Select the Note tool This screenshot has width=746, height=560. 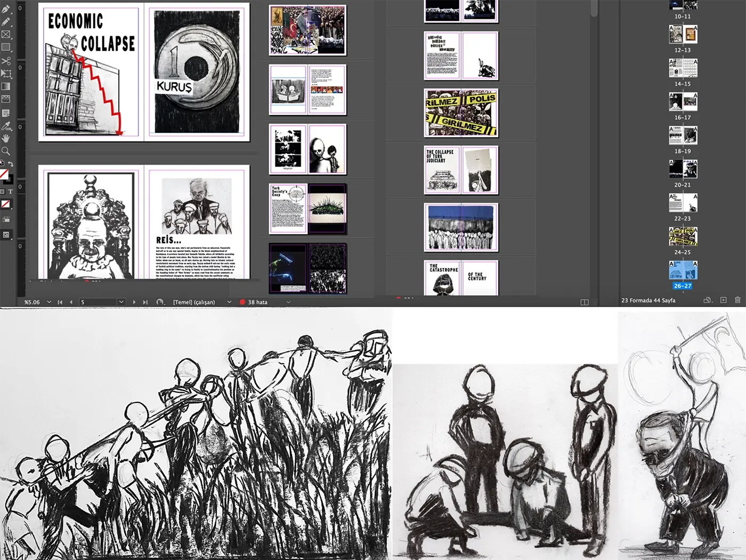[x=6, y=113]
